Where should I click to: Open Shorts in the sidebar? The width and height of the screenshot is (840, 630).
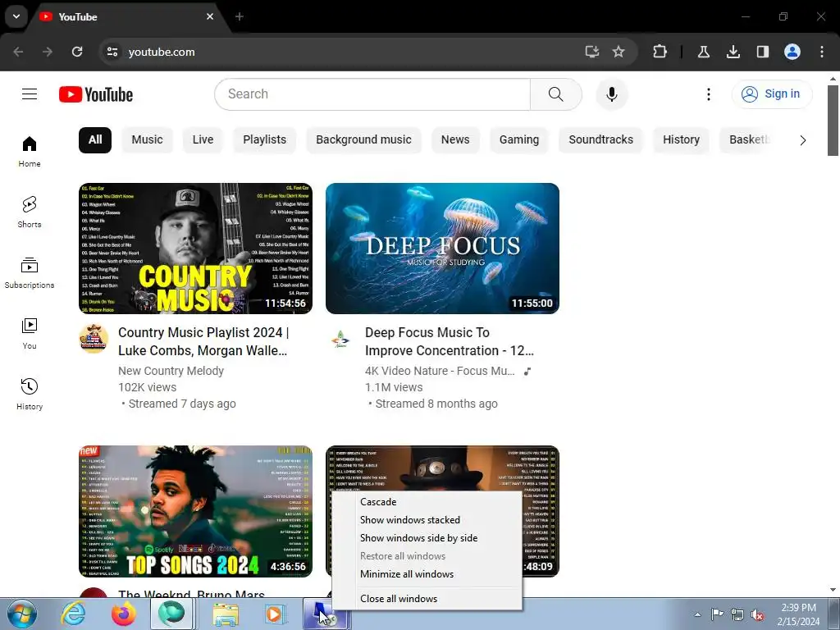pyautogui.click(x=30, y=212)
